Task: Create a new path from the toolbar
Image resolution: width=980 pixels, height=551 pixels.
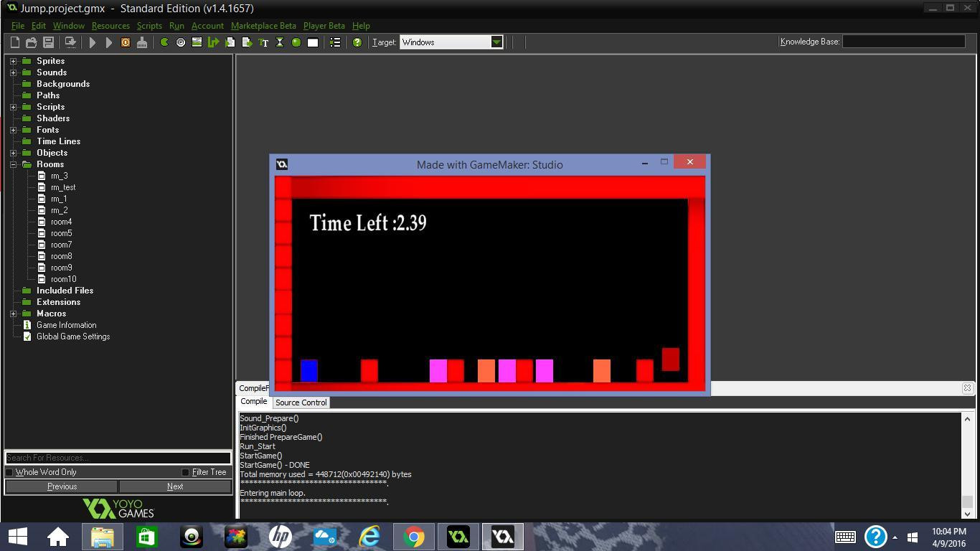Action: 213,42
